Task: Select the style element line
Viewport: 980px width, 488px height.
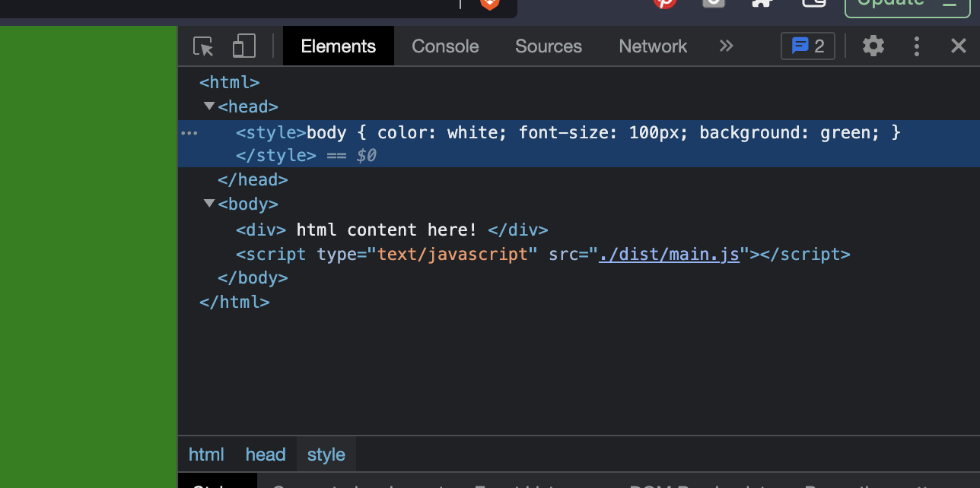Action: point(579,144)
